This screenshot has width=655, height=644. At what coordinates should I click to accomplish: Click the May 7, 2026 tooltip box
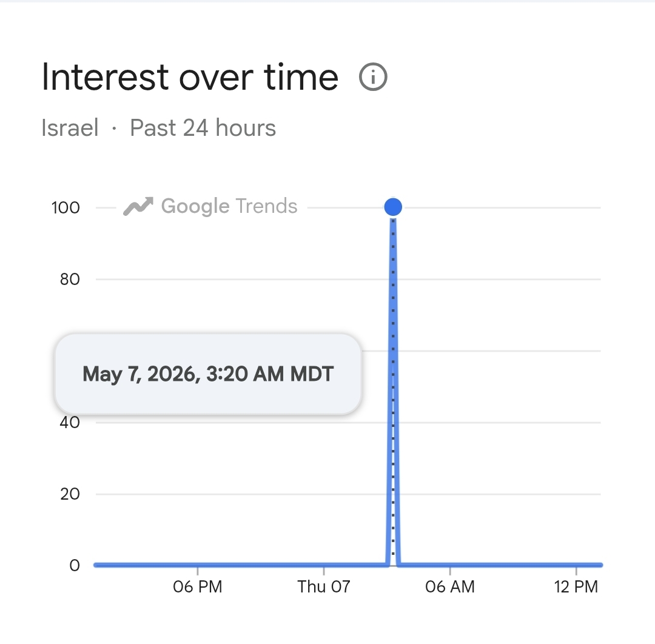coord(208,374)
